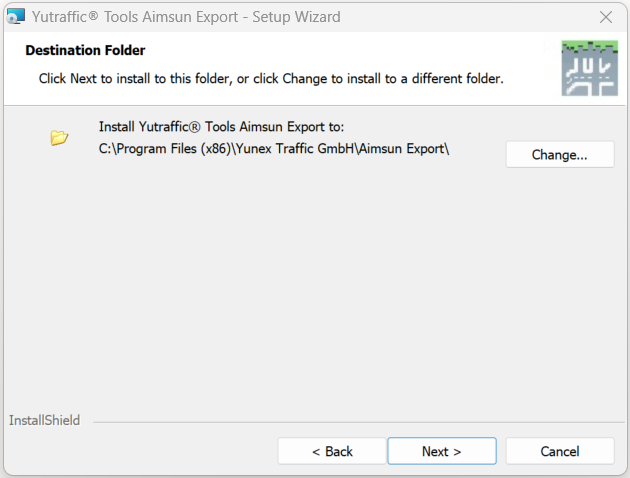Viewport: 630px width, 478px height.
Task: Go back with the < Back button
Action: coord(332,451)
